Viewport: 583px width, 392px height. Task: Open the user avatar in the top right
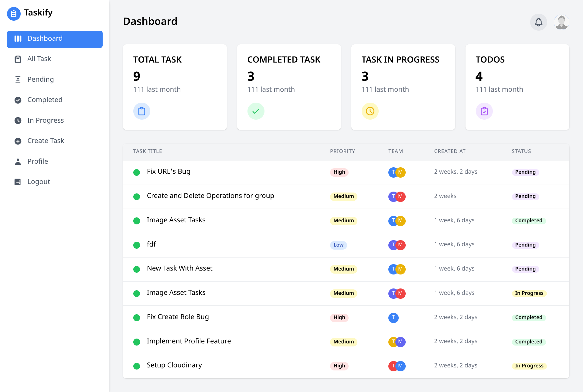561,22
